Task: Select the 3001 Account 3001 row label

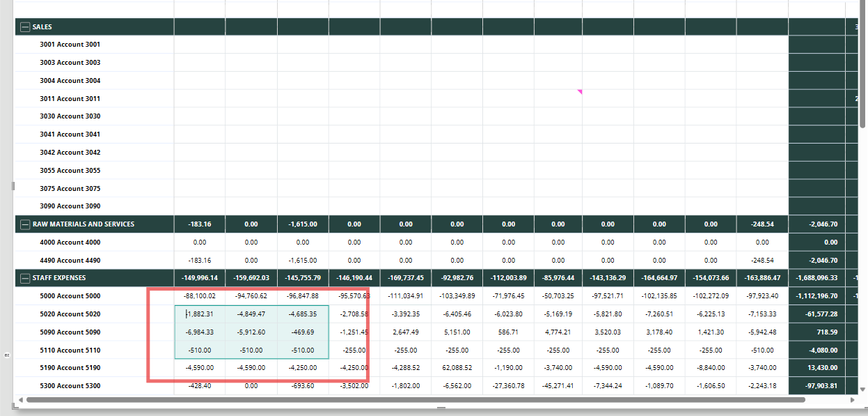Action: [70, 45]
